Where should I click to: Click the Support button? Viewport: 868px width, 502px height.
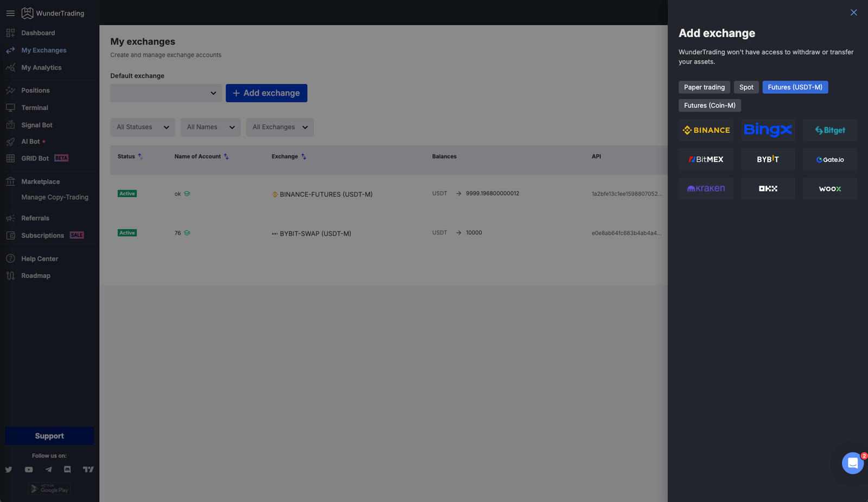tap(49, 436)
